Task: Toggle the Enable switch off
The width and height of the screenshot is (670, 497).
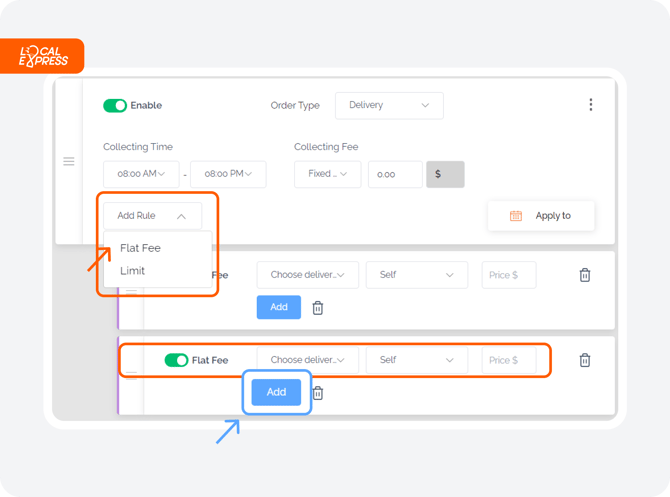Action: click(115, 106)
